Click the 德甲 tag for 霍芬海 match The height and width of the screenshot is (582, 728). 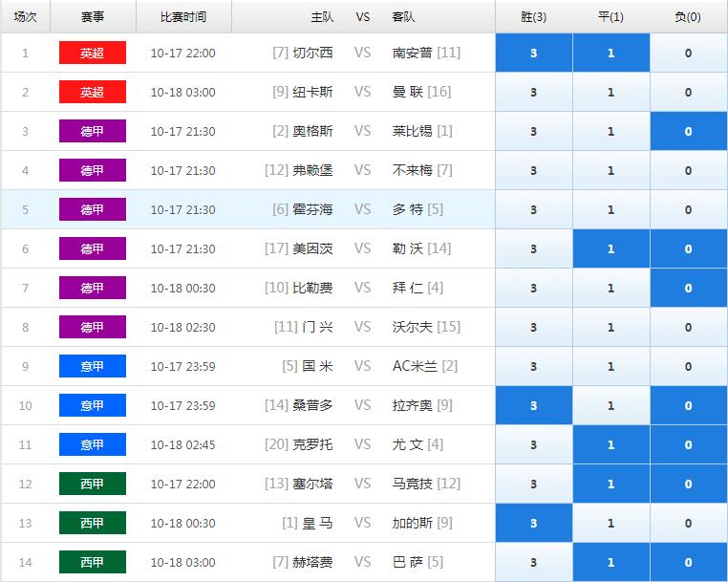(x=93, y=209)
